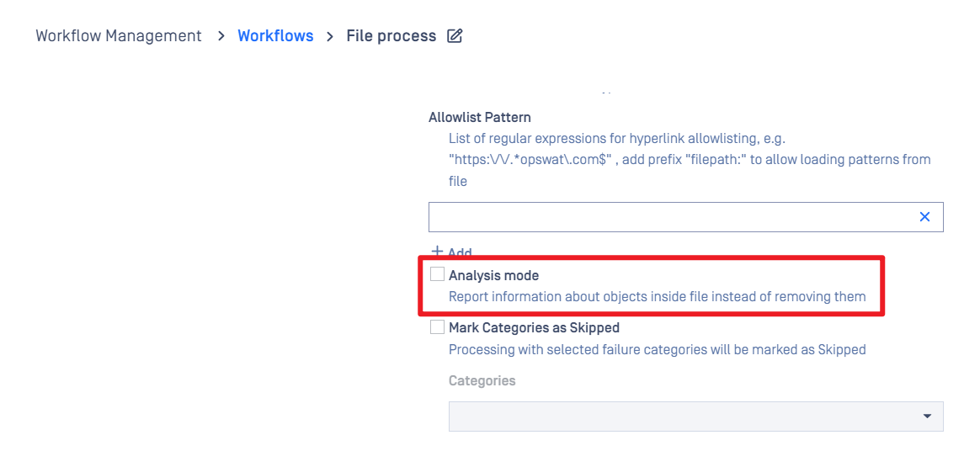Expand Categories using the dropdown arrow
This screenshot has height=451, width=980.
point(927,417)
